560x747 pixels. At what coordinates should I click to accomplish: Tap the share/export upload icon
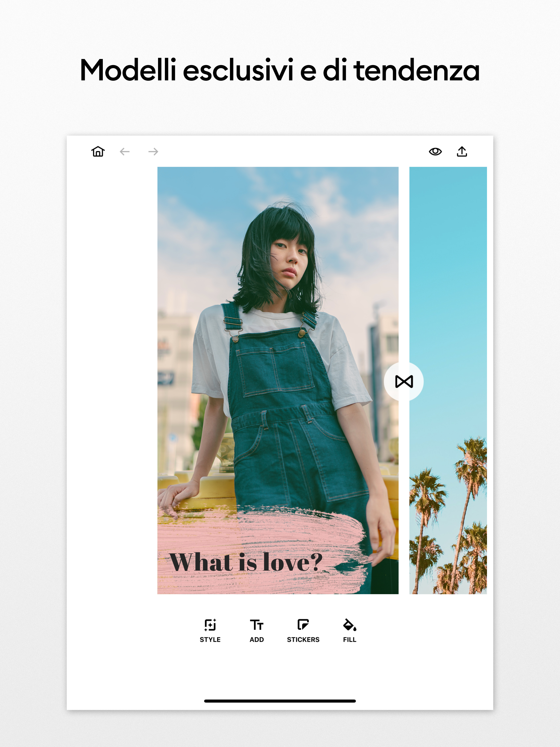[x=462, y=152]
